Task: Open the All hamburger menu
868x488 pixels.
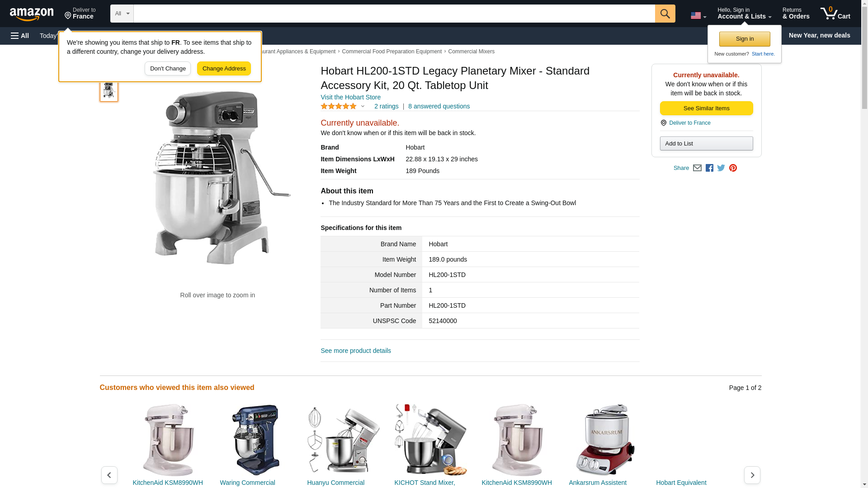Action: click(20, 36)
